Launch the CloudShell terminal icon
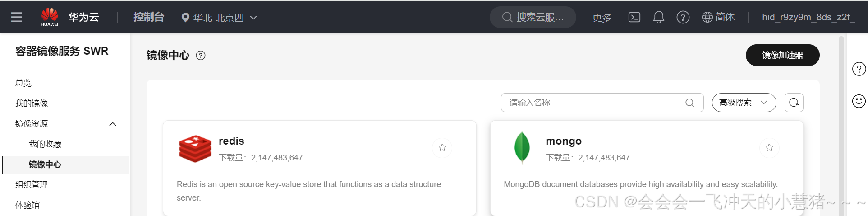 [x=634, y=17]
